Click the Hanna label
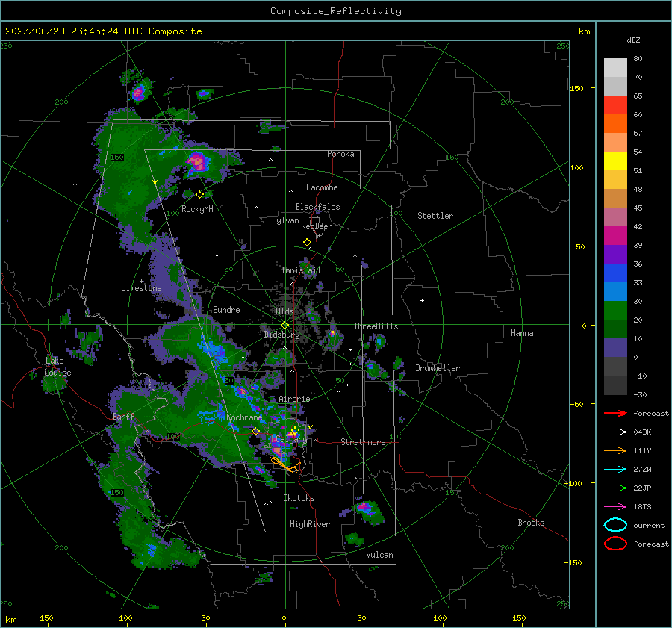Screen dimensions: 672x628 click(522, 333)
